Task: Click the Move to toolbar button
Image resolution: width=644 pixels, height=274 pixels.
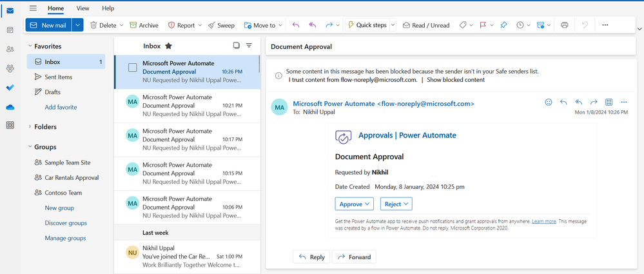Action: coord(260,25)
